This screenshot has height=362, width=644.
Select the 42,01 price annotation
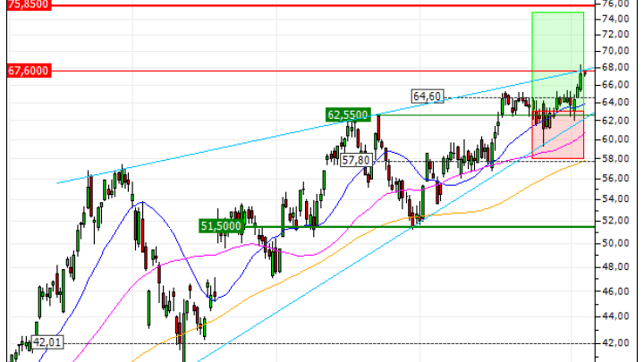[47, 342]
